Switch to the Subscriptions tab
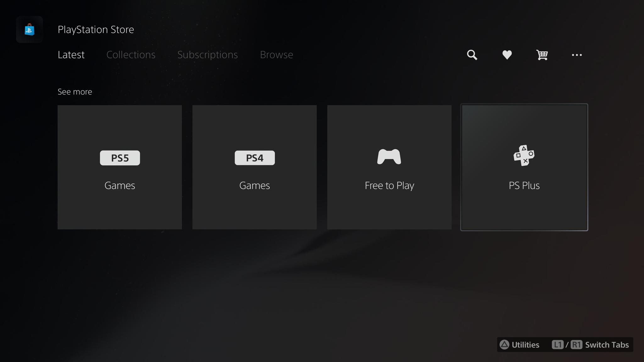 tap(208, 54)
